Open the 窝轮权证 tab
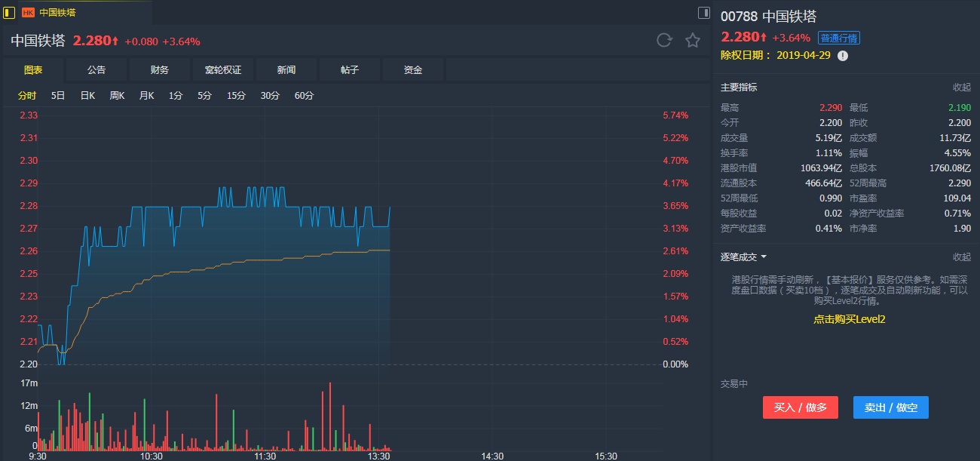This screenshot has height=461, width=980. tap(223, 70)
